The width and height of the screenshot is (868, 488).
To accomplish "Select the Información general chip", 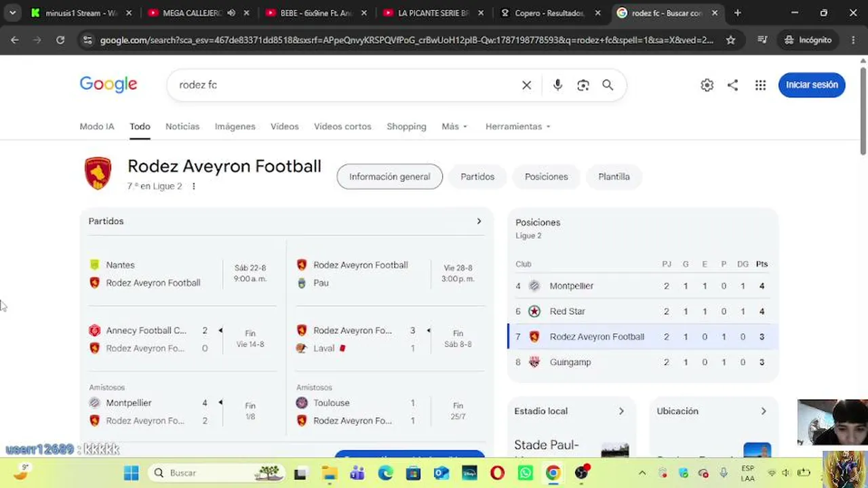I will point(390,177).
